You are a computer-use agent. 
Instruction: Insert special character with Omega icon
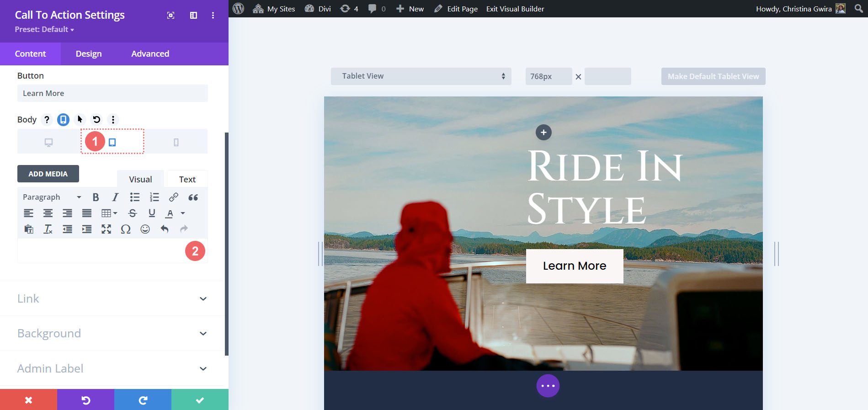tap(126, 229)
